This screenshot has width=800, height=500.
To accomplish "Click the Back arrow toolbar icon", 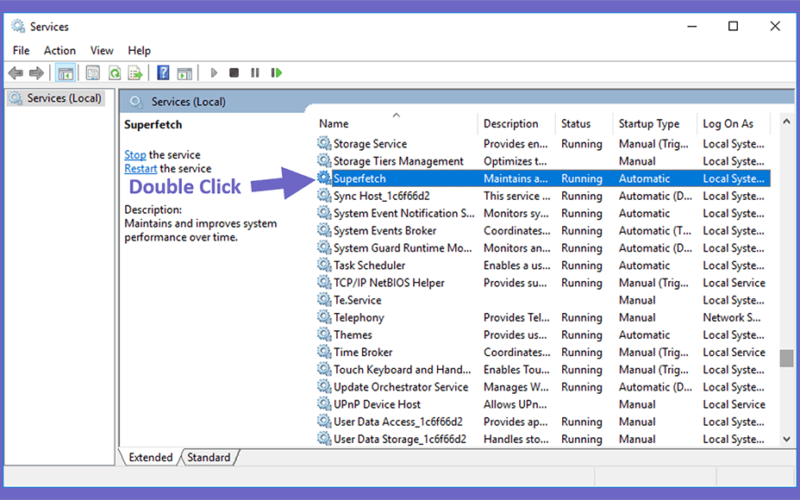I will 16,73.
